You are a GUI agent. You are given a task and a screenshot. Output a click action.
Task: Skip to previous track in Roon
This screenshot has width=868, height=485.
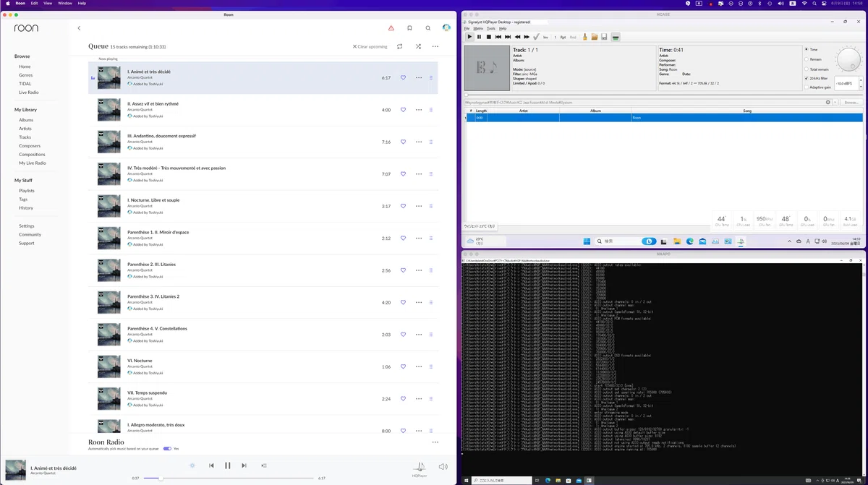pos(211,465)
